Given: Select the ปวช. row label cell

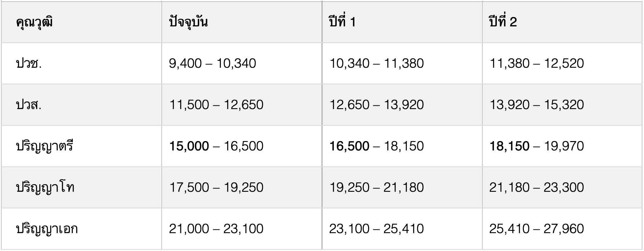Looking at the screenshot, I should (29, 64).
